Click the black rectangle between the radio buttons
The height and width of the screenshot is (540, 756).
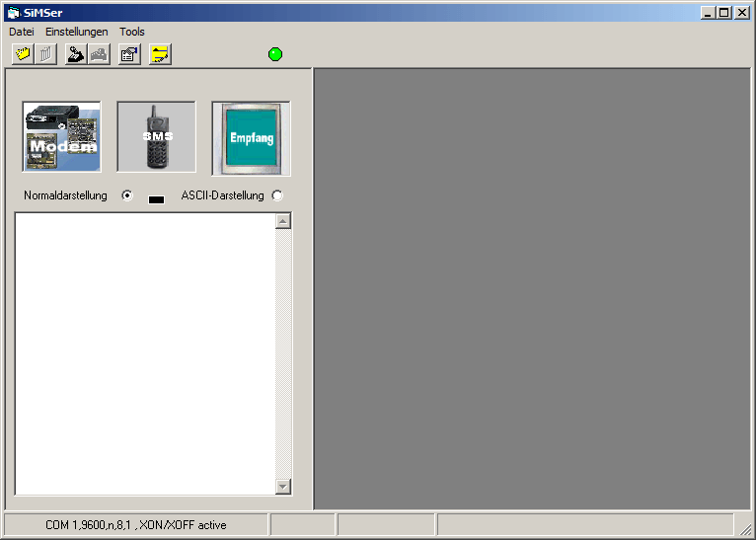coord(156,199)
